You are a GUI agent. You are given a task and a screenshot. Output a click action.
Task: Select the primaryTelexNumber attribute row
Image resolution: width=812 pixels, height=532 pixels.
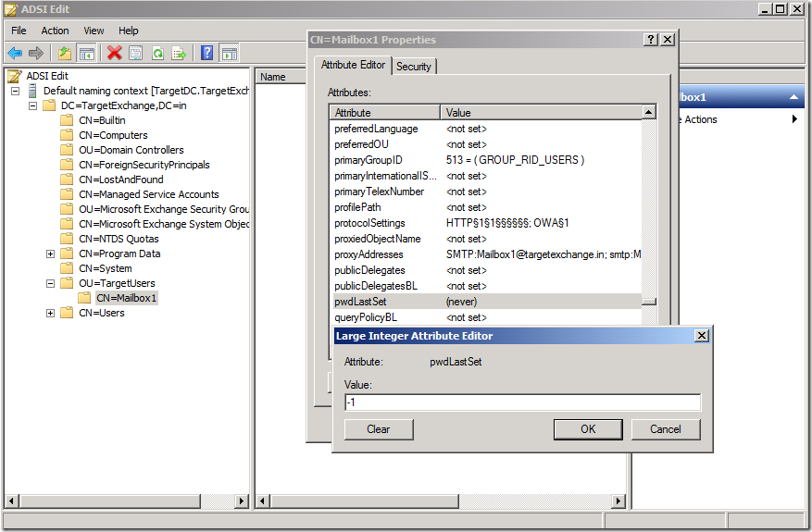pos(485,192)
